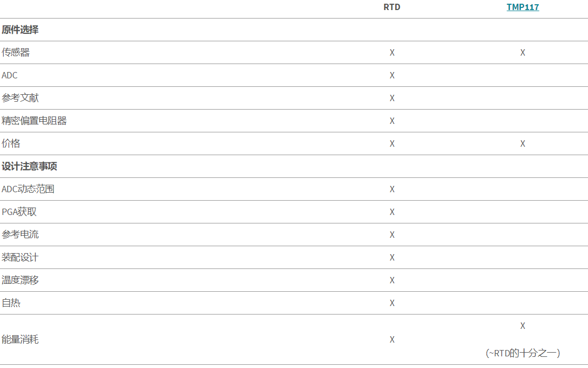Viewport: 588px width, 368px height.
Task: Click the RTD X mark for 自热
Action: tap(392, 303)
